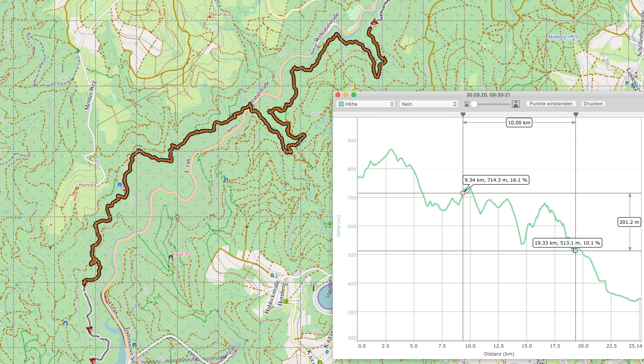644x364 pixels.
Task: Click the smoothing slider knob in profile toolbar
Action: pos(474,104)
